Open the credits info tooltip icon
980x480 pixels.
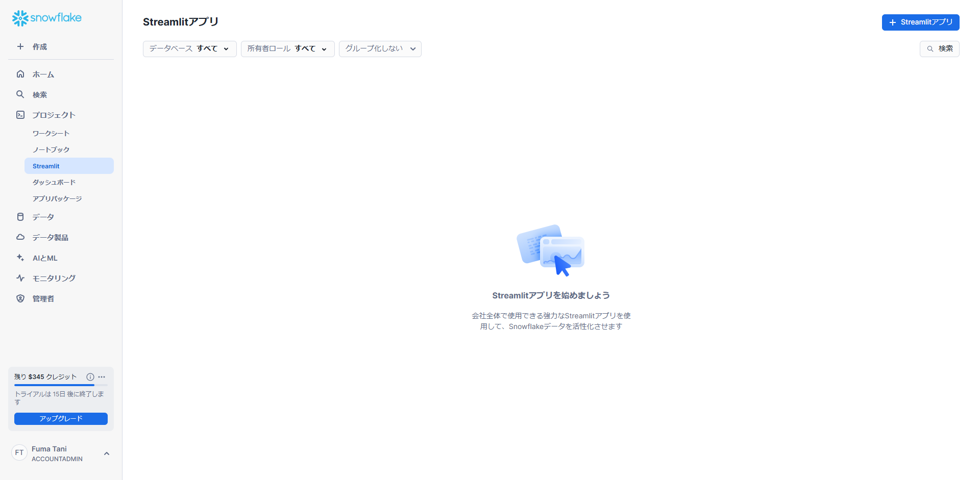pos(90,377)
